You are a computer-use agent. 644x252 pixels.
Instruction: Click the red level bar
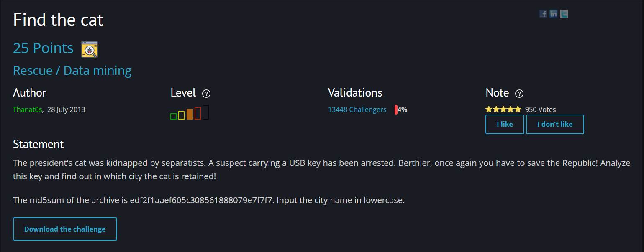click(198, 113)
